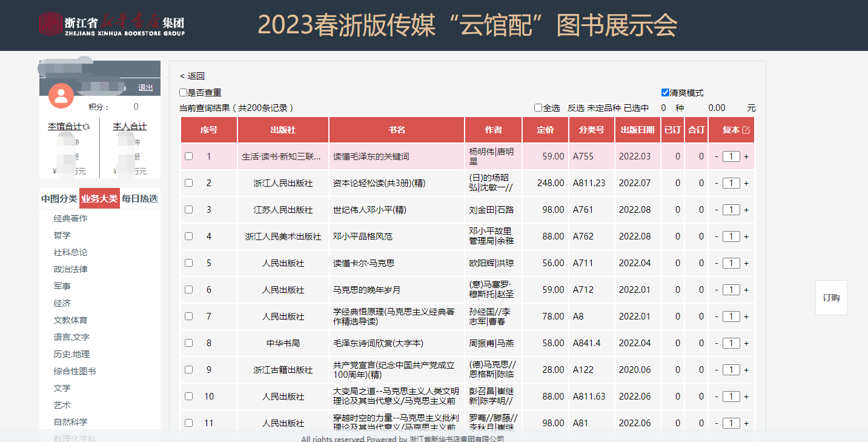Select row 5 读懂卡尔·马克思 checkbox
Screen dimensions: 868x442
pyautogui.click(x=189, y=263)
